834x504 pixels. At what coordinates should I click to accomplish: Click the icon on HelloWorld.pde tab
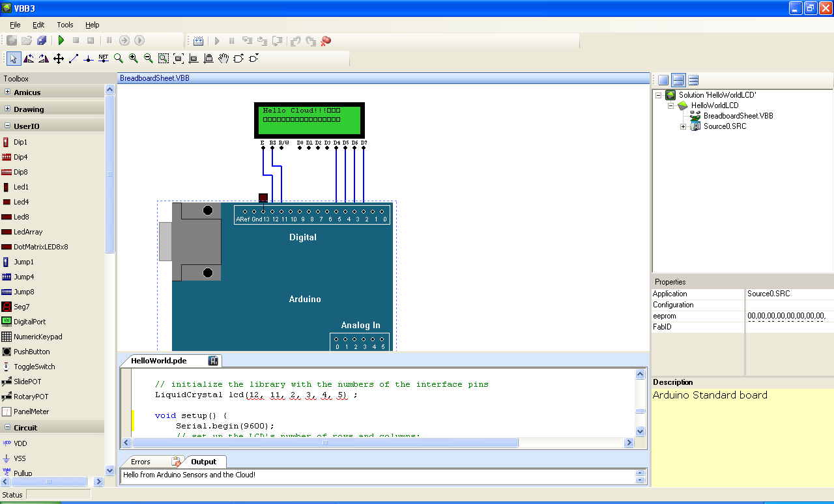coord(213,361)
